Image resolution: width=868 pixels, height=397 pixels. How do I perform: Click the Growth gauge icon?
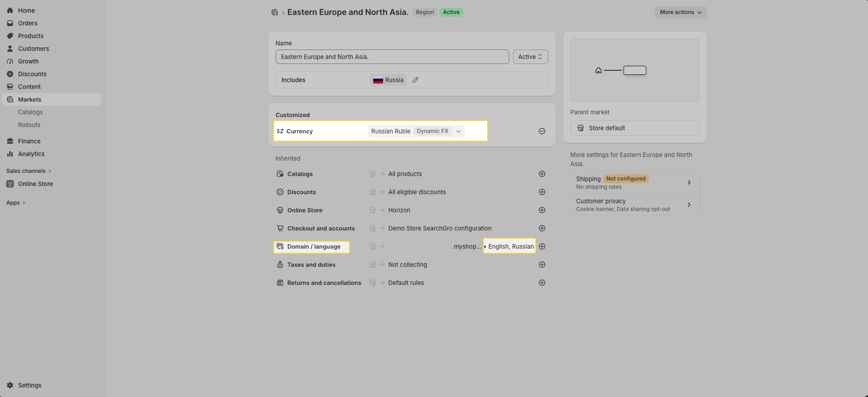(x=10, y=61)
